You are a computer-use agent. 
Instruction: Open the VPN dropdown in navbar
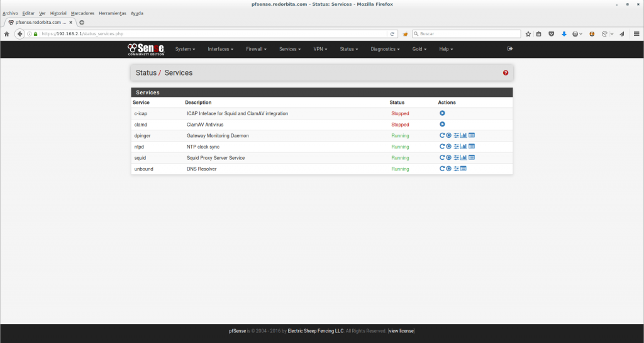point(320,49)
